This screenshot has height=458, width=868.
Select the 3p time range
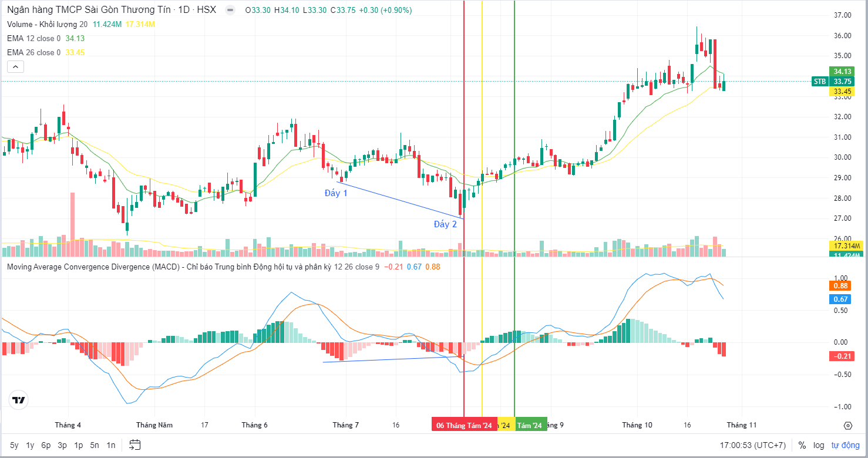(62, 445)
